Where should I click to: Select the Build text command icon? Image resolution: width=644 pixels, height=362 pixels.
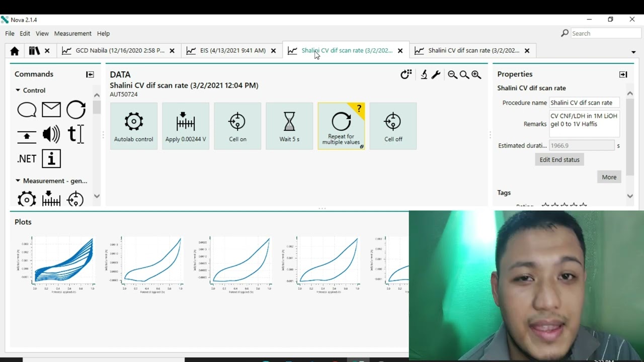pos(76,134)
